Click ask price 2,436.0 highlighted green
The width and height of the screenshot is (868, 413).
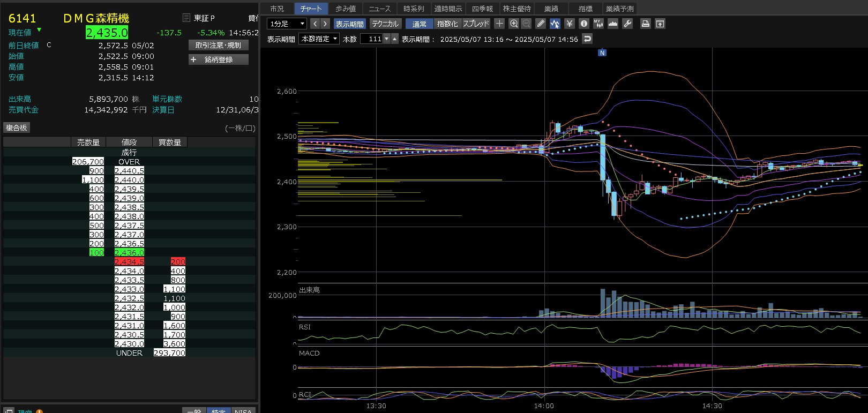129,252
